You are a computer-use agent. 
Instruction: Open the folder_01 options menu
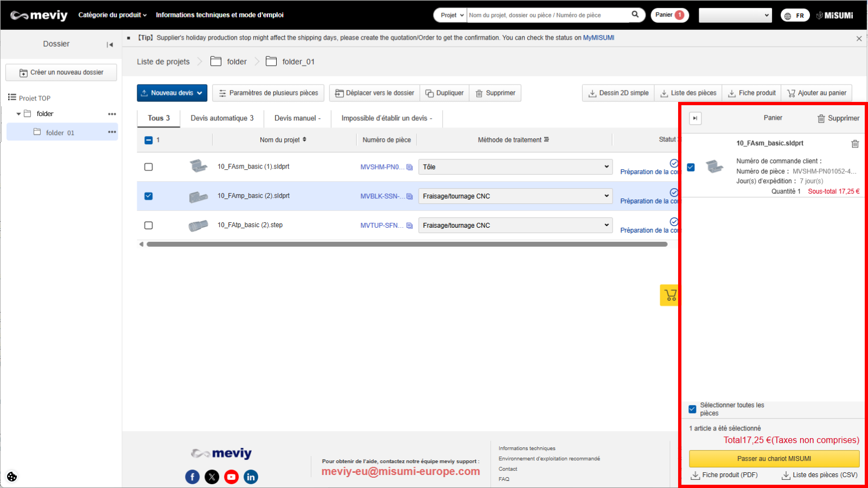point(112,132)
